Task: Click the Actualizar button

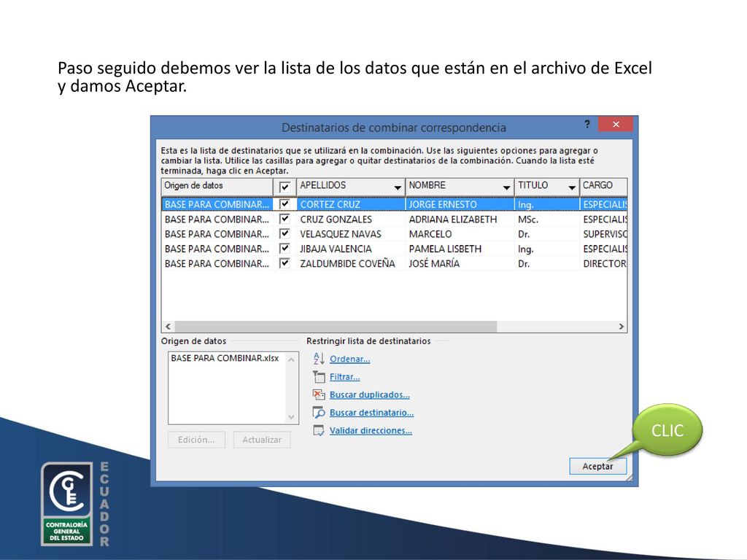Action: coord(262,440)
